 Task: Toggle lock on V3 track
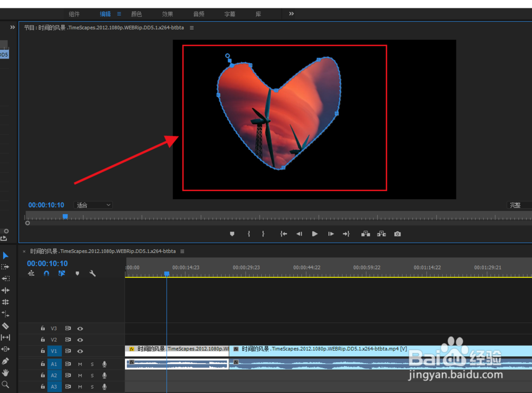tap(43, 328)
